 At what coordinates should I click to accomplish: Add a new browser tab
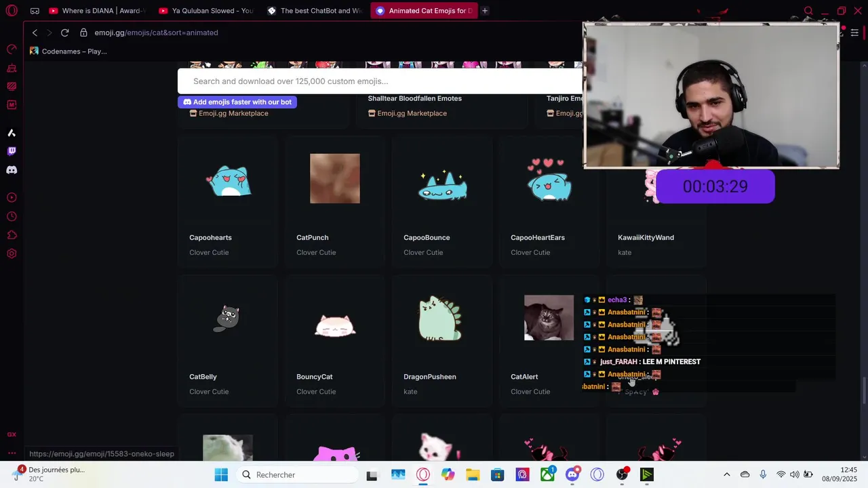coord(485,11)
